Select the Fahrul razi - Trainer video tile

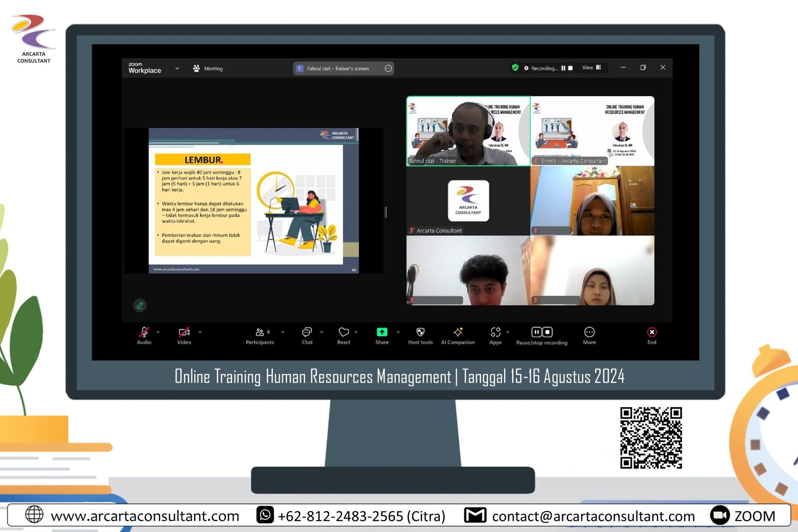tap(468, 131)
